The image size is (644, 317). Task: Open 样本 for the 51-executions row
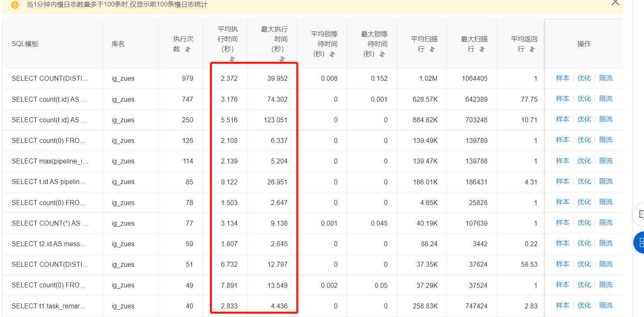[563, 264]
